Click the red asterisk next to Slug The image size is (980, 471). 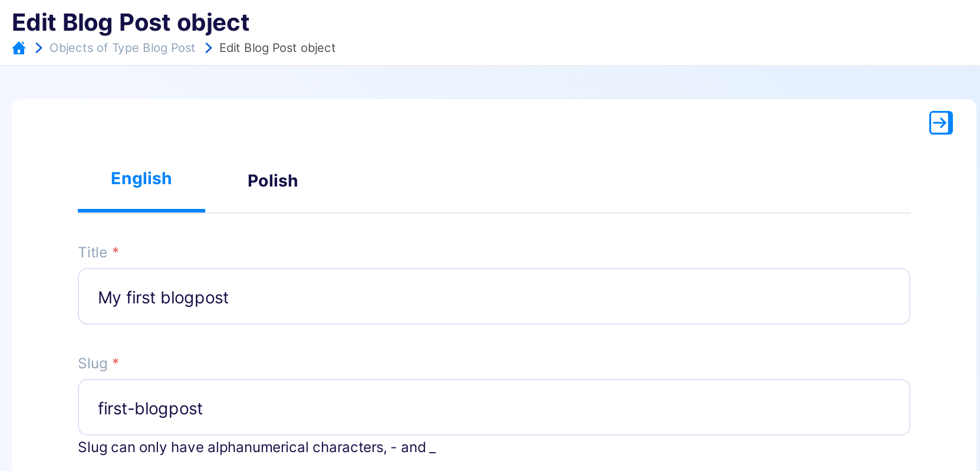116,362
